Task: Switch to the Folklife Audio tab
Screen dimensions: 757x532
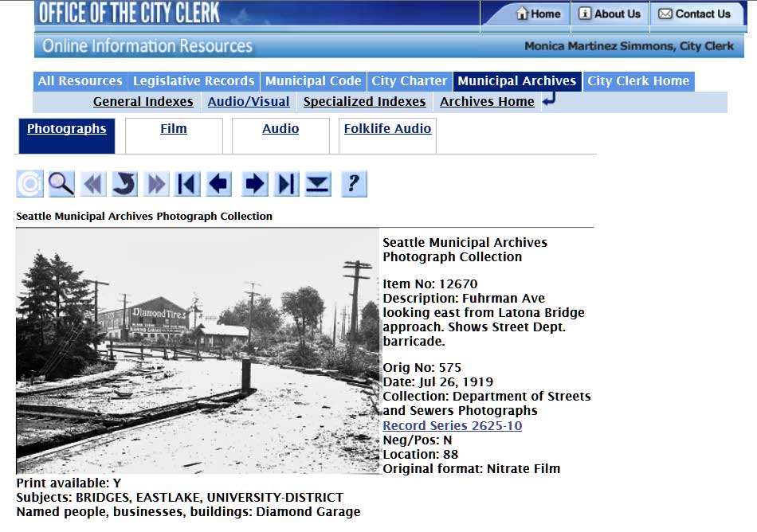Action: (x=387, y=129)
